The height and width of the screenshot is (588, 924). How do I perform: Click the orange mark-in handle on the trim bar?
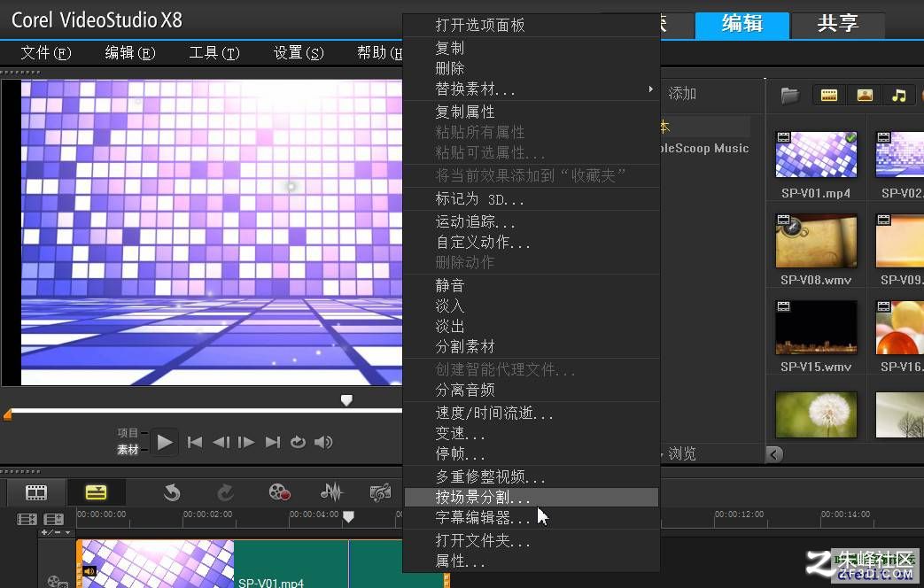(8, 414)
